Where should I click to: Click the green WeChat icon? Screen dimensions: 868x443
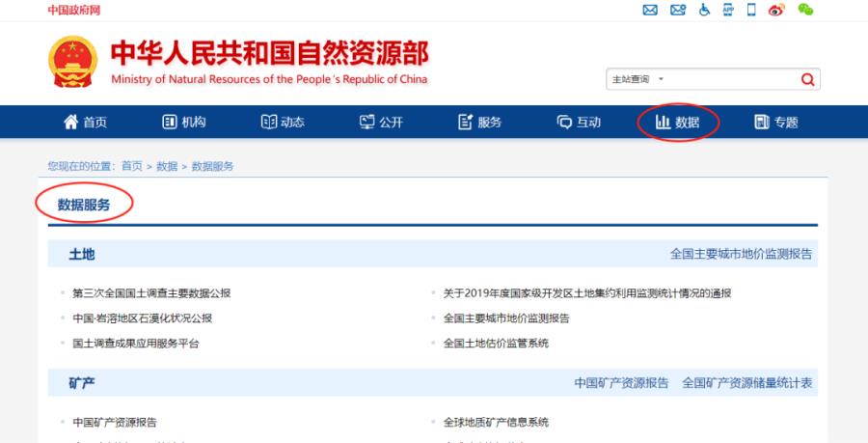tap(805, 10)
